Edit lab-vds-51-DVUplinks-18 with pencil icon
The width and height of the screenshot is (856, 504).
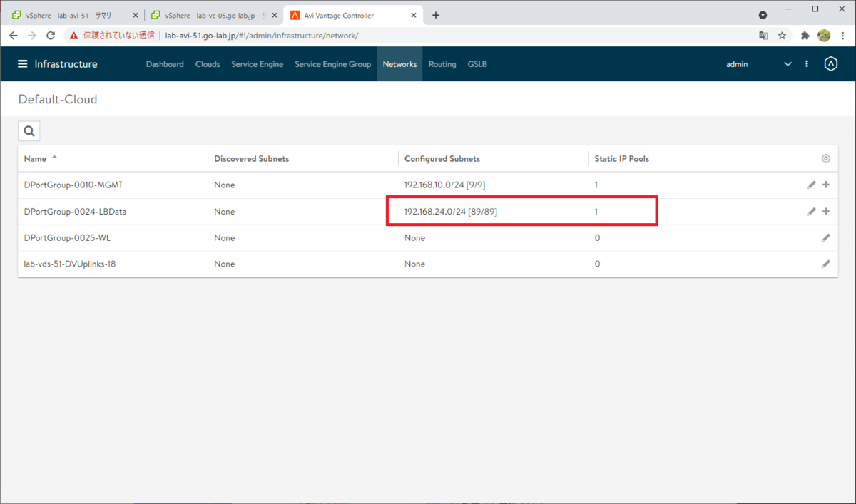click(x=826, y=264)
